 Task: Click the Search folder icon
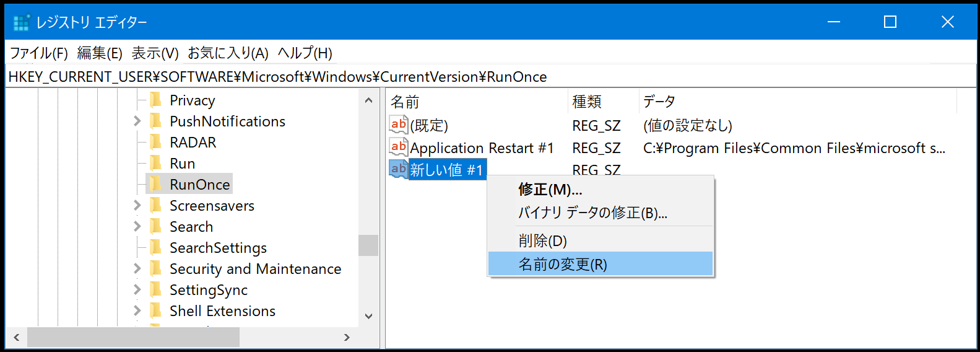point(156,226)
